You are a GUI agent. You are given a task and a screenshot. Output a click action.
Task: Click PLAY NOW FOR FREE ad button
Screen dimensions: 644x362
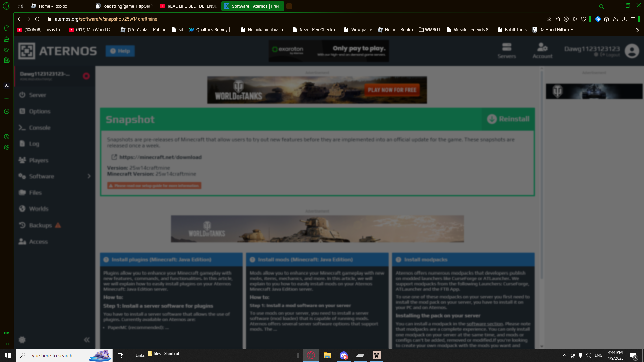(392, 90)
